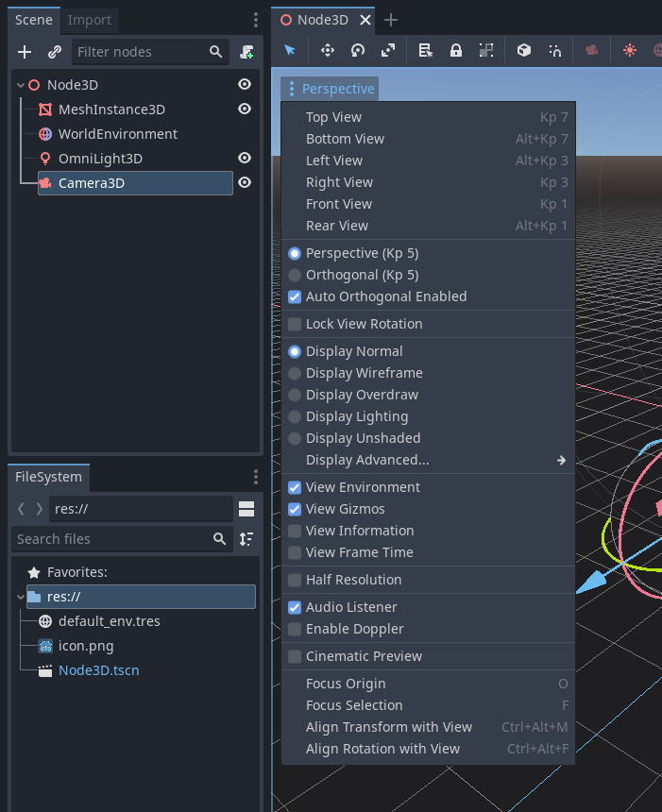Screen dimensions: 662x812
Task: Click the Search files input field
Action: (x=122, y=539)
